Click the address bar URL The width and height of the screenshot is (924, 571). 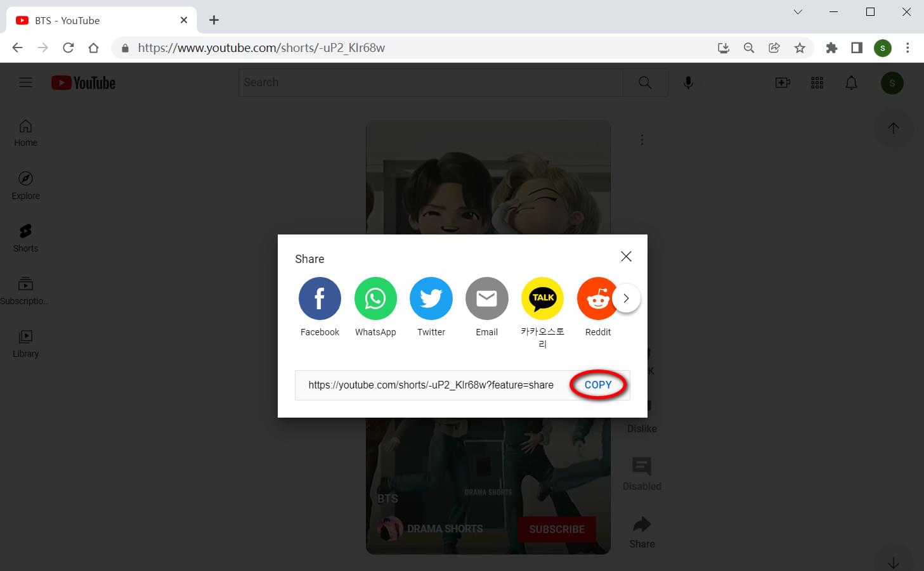point(261,48)
